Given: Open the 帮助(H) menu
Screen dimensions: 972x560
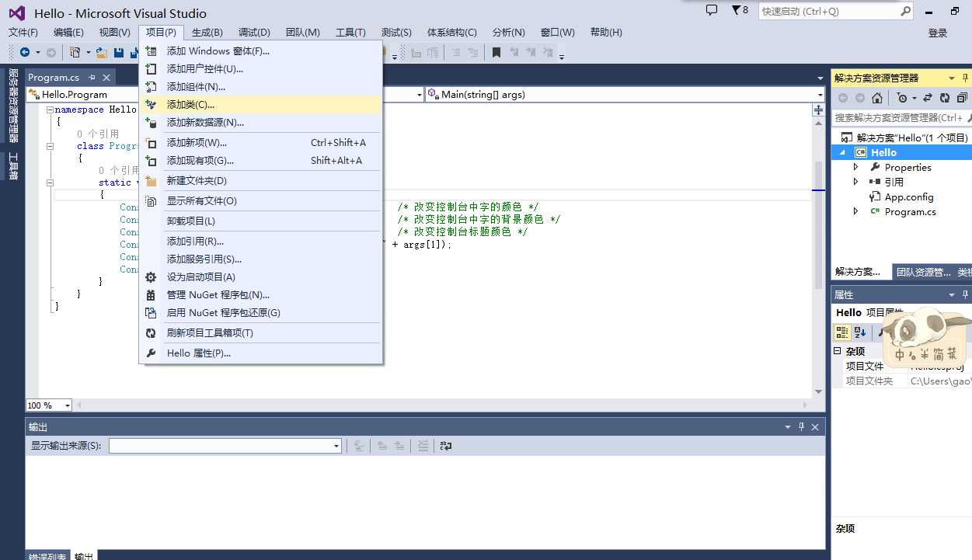Looking at the screenshot, I should [606, 33].
